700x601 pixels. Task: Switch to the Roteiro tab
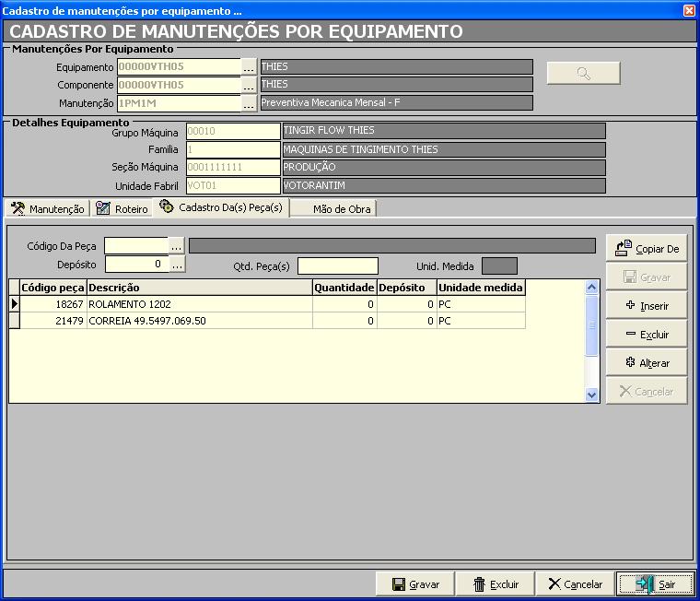(x=122, y=209)
